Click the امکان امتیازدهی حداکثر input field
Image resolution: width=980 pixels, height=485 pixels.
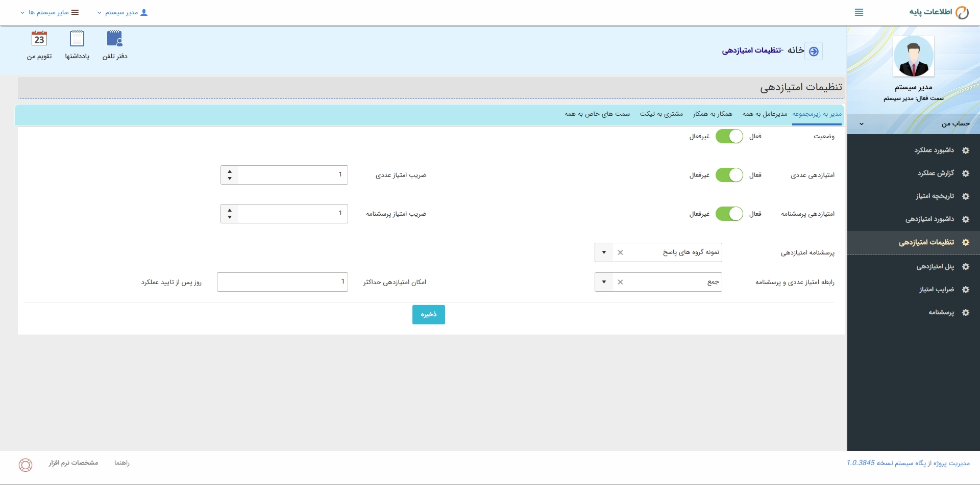tap(282, 282)
